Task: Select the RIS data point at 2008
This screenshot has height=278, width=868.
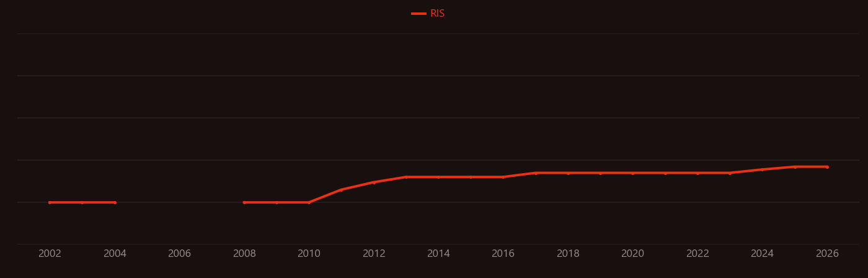Action: click(244, 202)
